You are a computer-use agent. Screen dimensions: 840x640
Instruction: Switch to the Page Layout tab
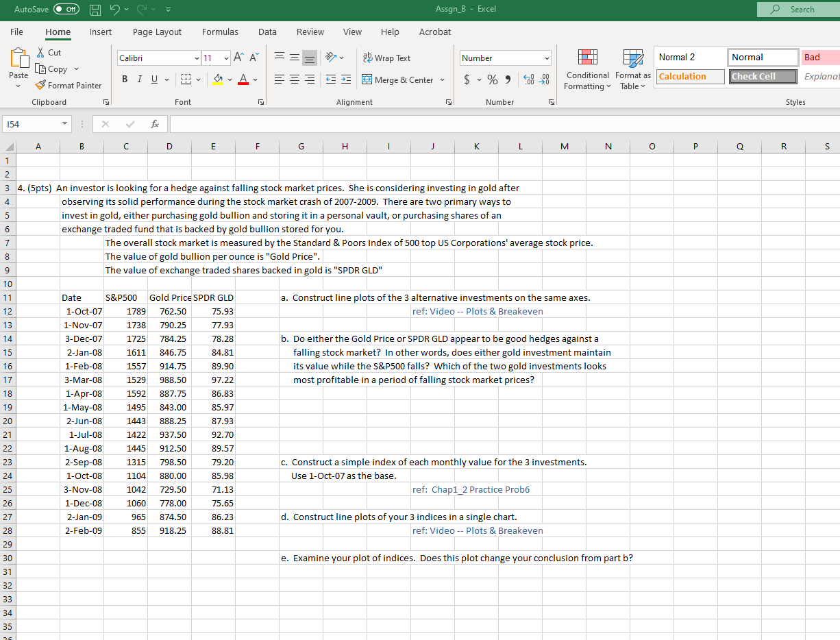(157, 32)
